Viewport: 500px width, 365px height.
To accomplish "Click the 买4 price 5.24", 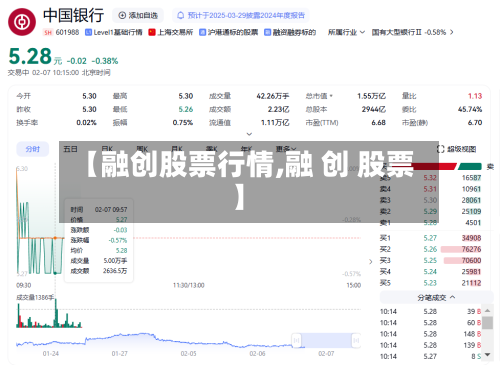I will point(430,272).
